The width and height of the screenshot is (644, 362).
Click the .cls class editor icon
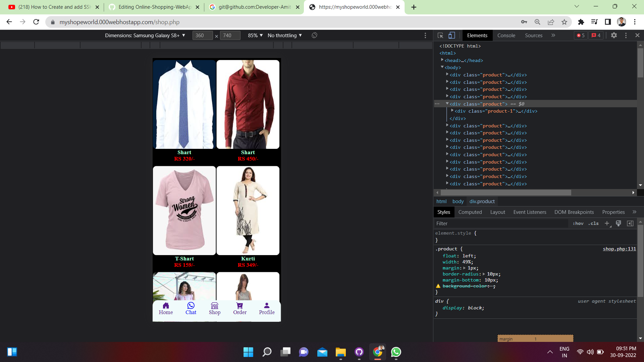point(594,223)
